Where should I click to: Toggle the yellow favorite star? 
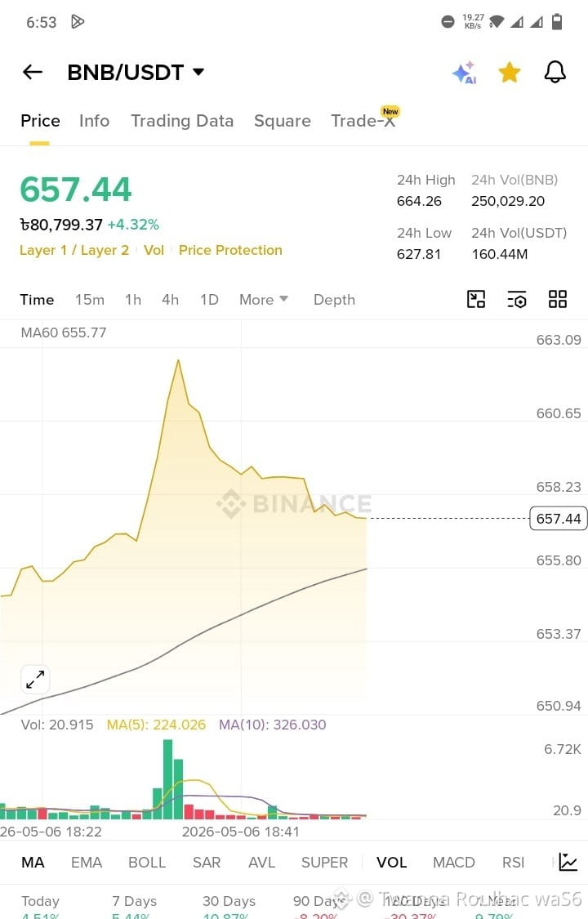510,73
